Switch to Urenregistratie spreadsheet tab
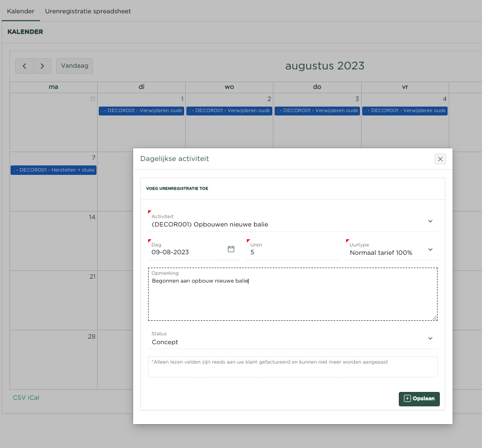Image resolution: width=482 pixels, height=448 pixels. click(x=88, y=11)
